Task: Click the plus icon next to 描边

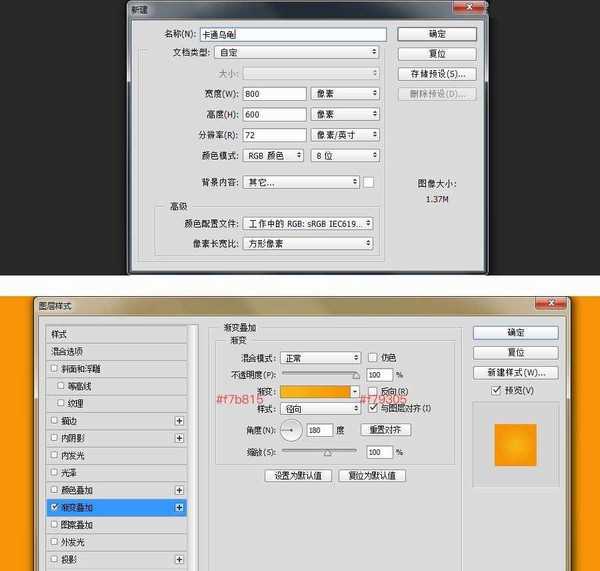Action: click(179, 421)
